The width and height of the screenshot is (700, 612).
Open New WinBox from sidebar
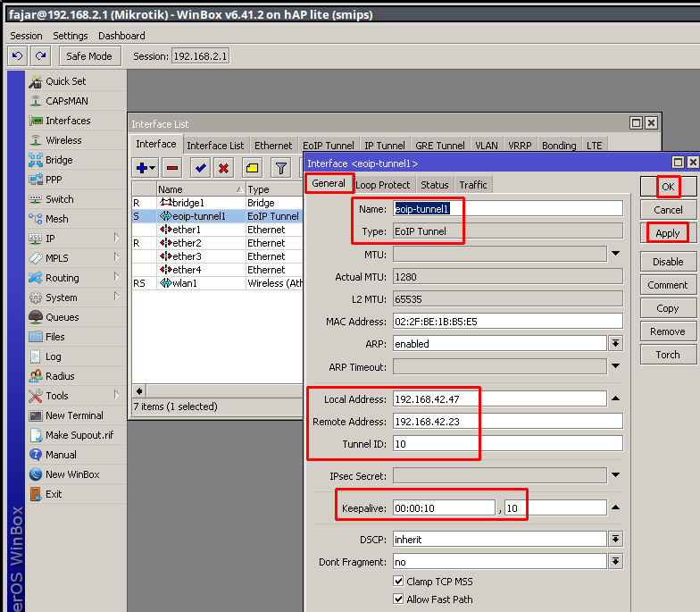pyautogui.click(x=72, y=474)
